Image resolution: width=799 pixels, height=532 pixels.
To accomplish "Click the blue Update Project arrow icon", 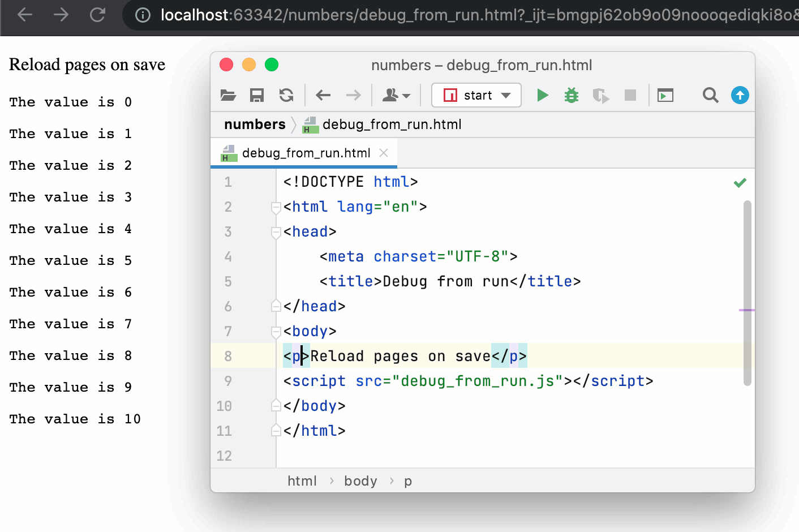I will tap(740, 95).
